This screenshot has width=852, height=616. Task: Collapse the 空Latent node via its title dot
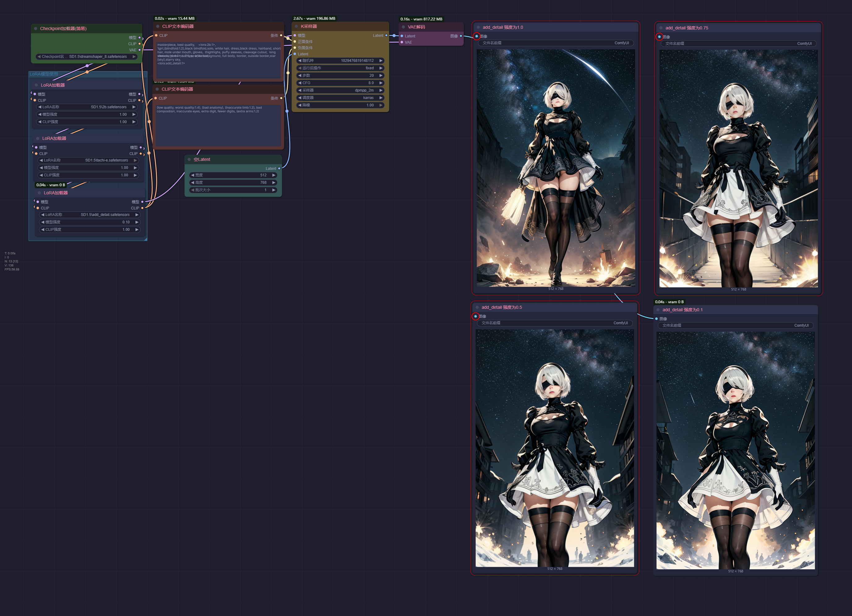189,160
